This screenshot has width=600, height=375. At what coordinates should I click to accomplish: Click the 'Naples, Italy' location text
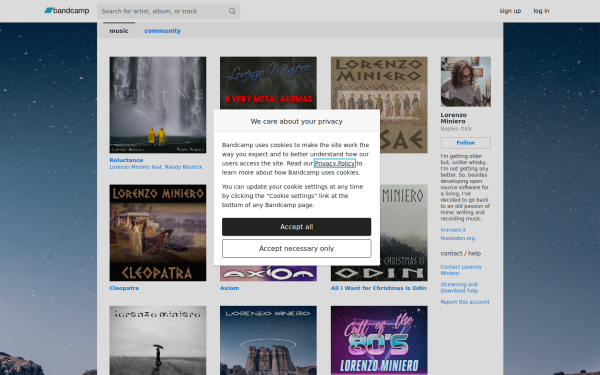coord(456,129)
